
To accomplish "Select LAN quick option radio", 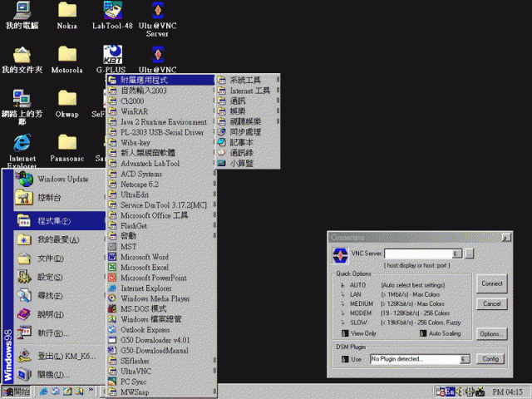I will [342, 294].
